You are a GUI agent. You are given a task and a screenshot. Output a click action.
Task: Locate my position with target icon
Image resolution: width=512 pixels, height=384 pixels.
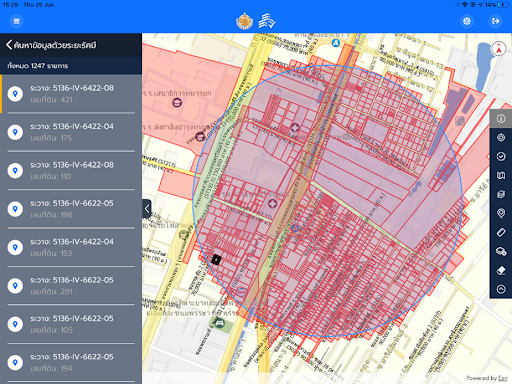click(501, 137)
